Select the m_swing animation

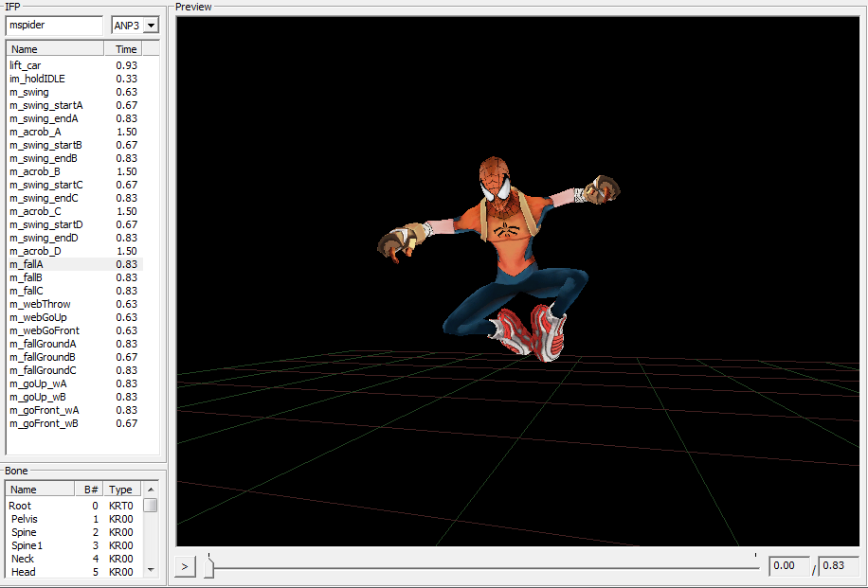click(74, 92)
